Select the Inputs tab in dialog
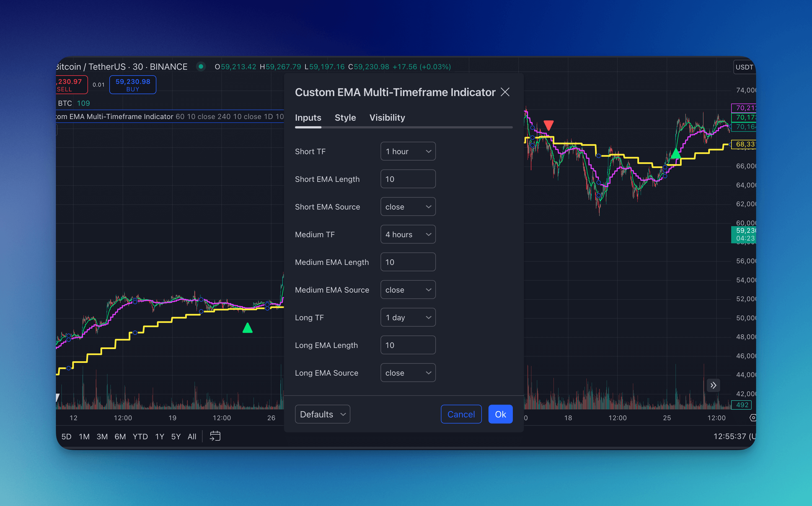This screenshot has height=506, width=812. pyautogui.click(x=308, y=118)
